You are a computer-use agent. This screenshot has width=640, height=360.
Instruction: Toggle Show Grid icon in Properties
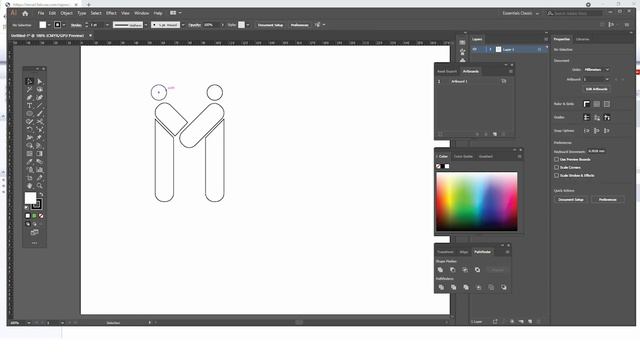pos(597,104)
